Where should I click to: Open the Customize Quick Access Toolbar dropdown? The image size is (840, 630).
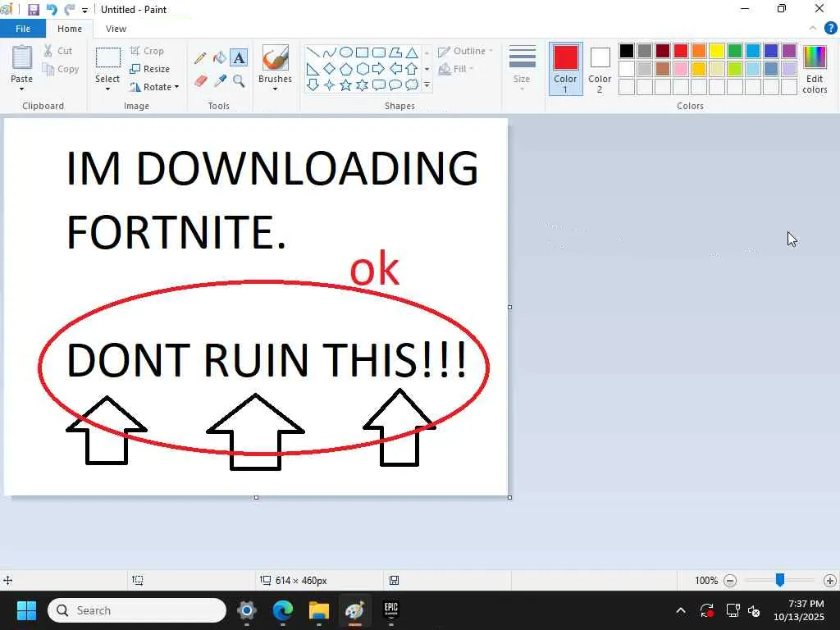pos(84,10)
